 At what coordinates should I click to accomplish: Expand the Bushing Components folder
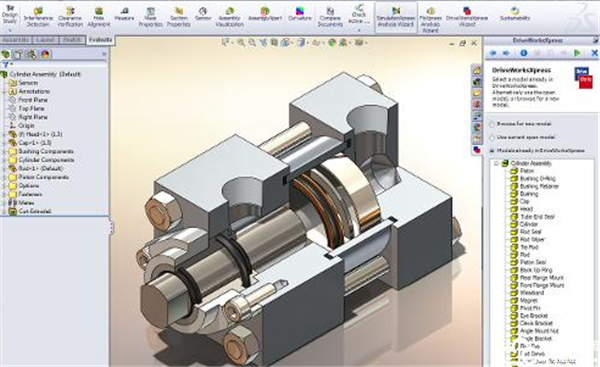point(4,152)
